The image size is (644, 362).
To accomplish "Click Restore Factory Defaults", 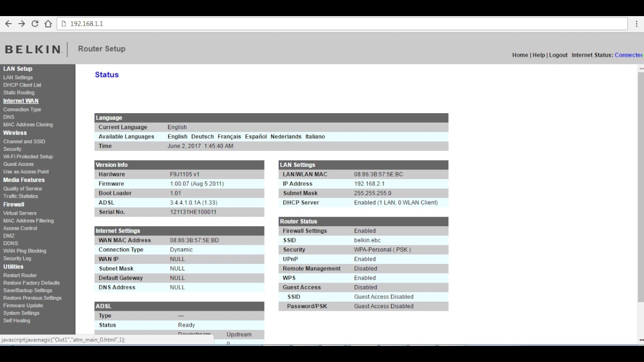I will tap(31, 283).
